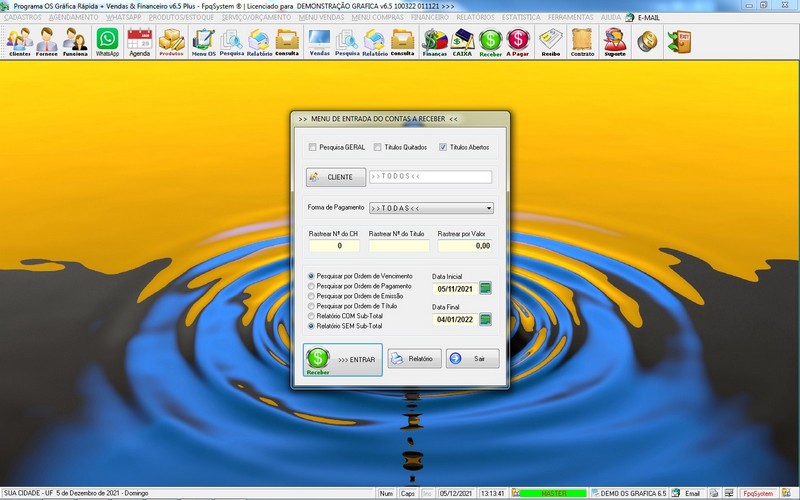Open the Clientes toolbar icon

tap(20, 41)
